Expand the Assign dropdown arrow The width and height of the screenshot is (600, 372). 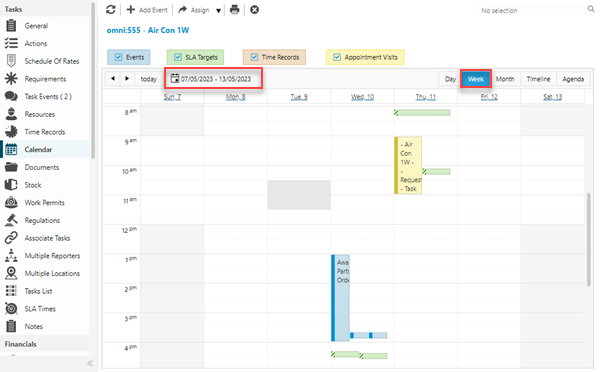(x=218, y=10)
